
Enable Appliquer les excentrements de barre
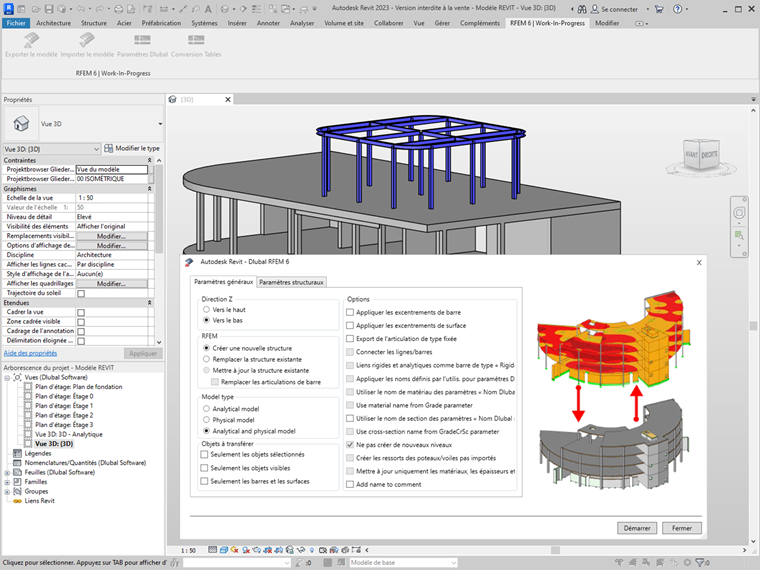(x=350, y=312)
